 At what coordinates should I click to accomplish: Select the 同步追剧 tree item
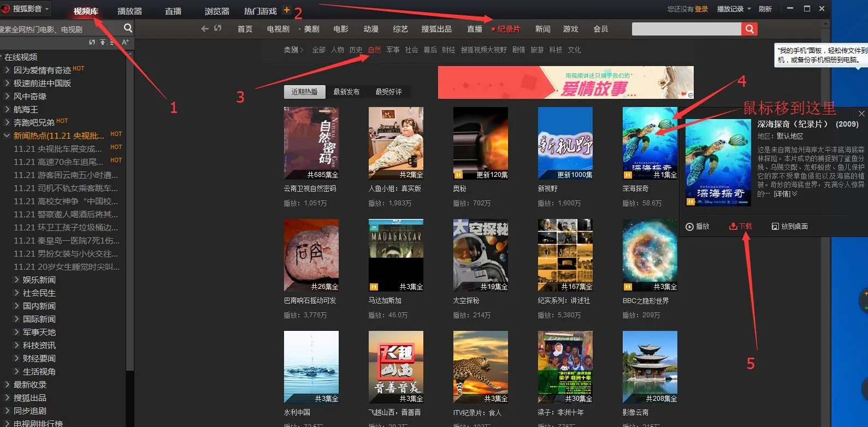pyautogui.click(x=30, y=411)
